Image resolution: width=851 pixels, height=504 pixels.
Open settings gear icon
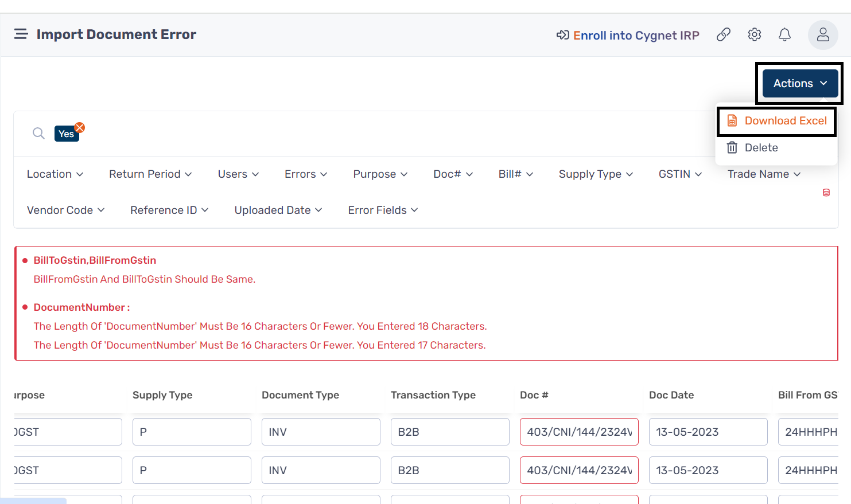pyautogui.click(x=755, y=34)
